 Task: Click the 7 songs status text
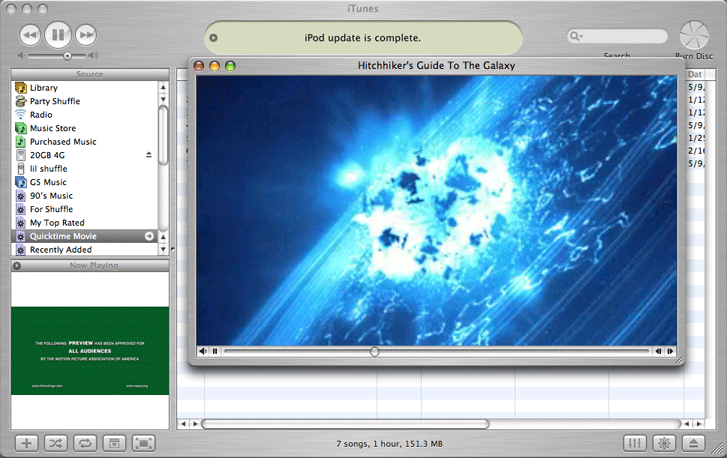point(389,444)
